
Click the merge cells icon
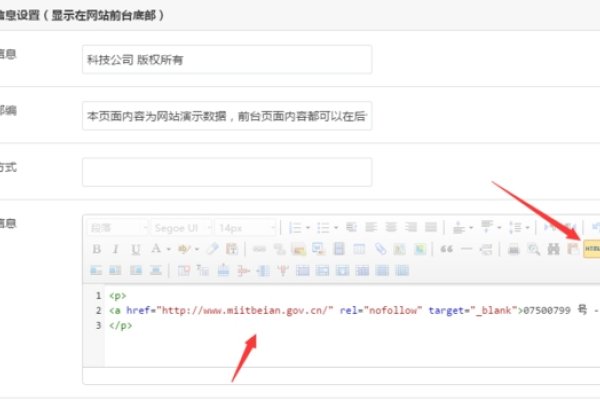(303, 271)
